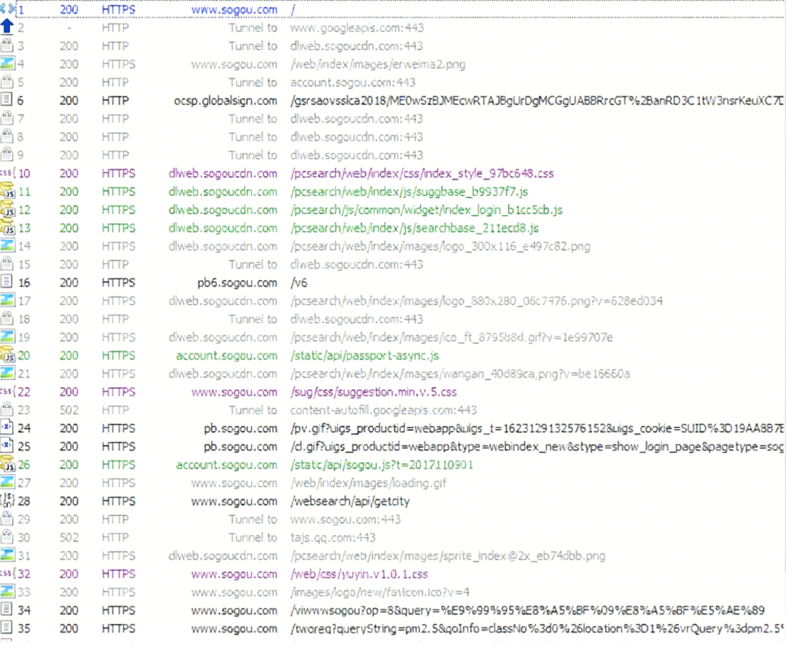Select the ocsp.globalsign.com host cell

tap(225, 100)
